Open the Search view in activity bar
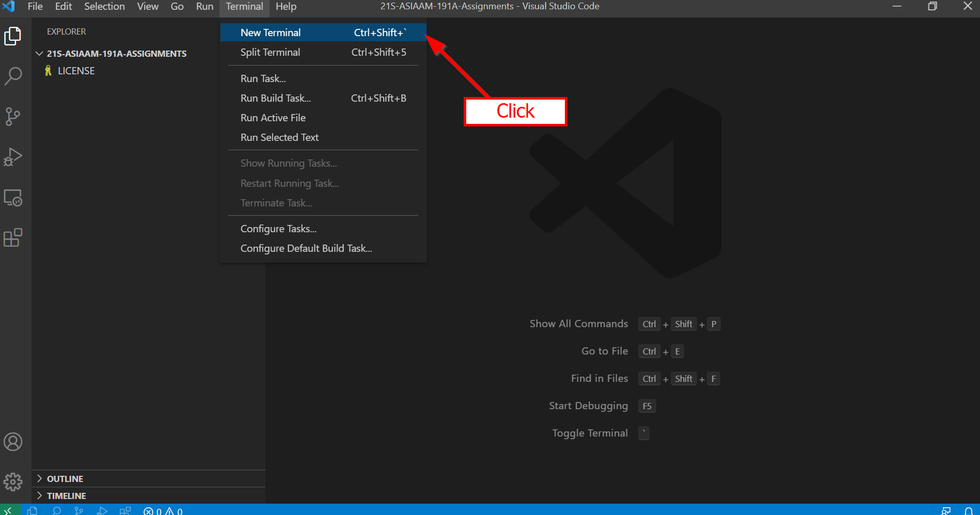The height and width of the screenshot is (515, 980). tap(13, 76)
